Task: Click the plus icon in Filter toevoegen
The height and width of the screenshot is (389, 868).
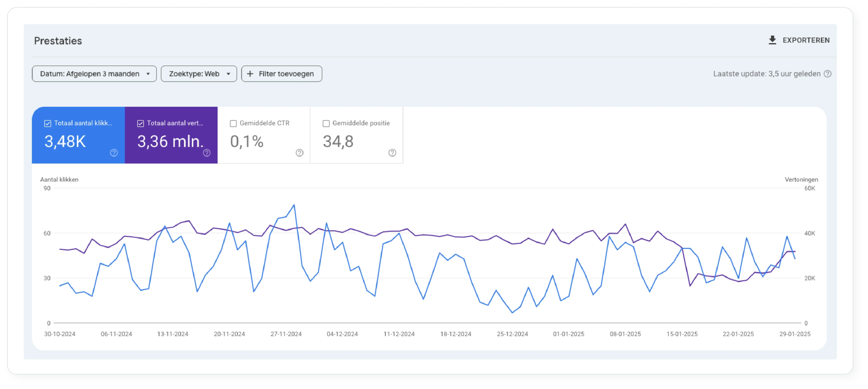Action: pos(251,74)
